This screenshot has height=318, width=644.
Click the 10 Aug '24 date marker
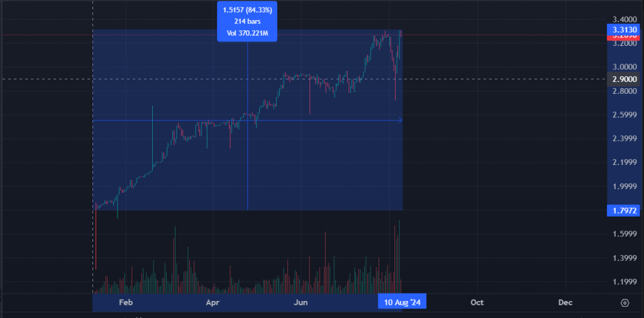click(x=402, y=302)
